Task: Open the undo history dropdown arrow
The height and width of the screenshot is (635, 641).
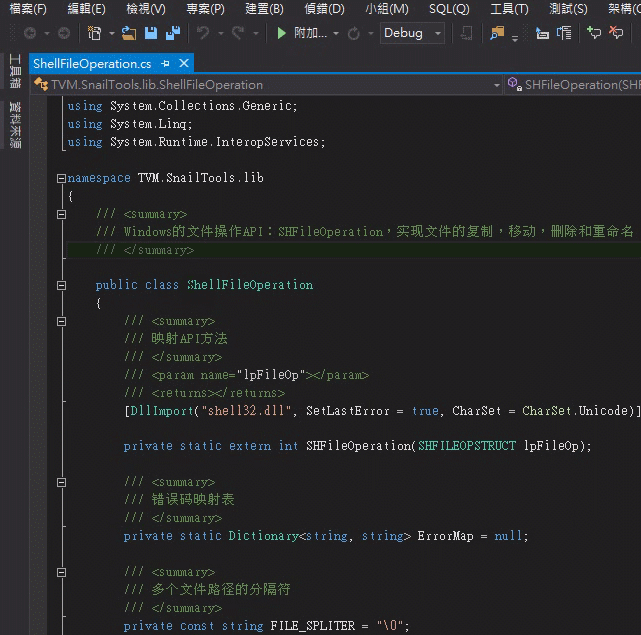Action: point(221,34)
